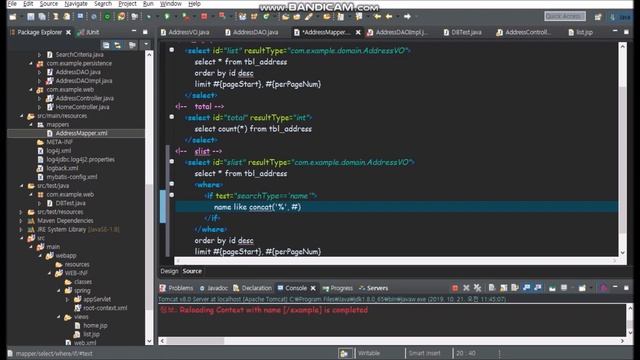640x360 pixels.
Task: Open the Window menu
Action: coord(170,4)
